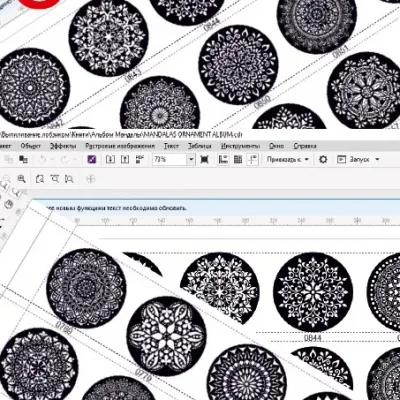Click the Zoom In magnifier
This screenshot has height=400, width=400.
[x=21, y=179]
